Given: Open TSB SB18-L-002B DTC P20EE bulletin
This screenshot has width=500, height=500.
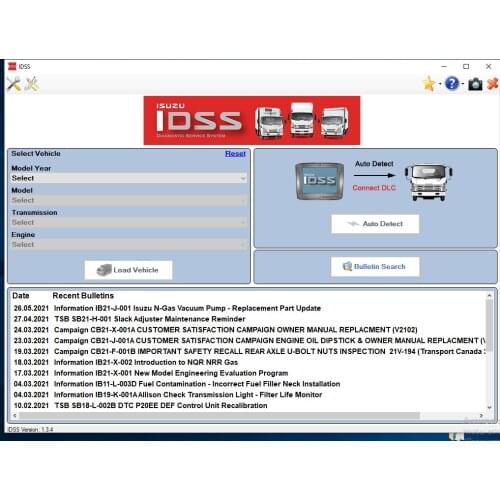Looking at the screenshot, I should tap(161, 406).
